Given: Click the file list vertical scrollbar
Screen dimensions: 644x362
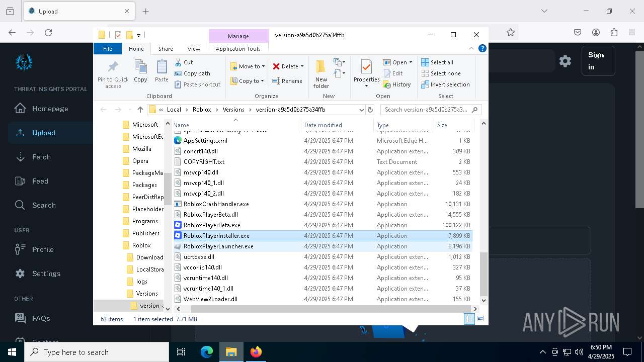Looking at the screenshot, I should pos(484,274).
